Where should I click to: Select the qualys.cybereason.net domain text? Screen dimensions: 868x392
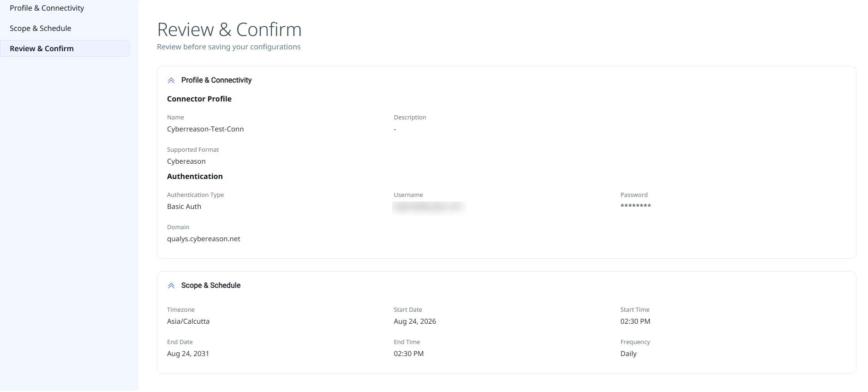coord(204,239)
